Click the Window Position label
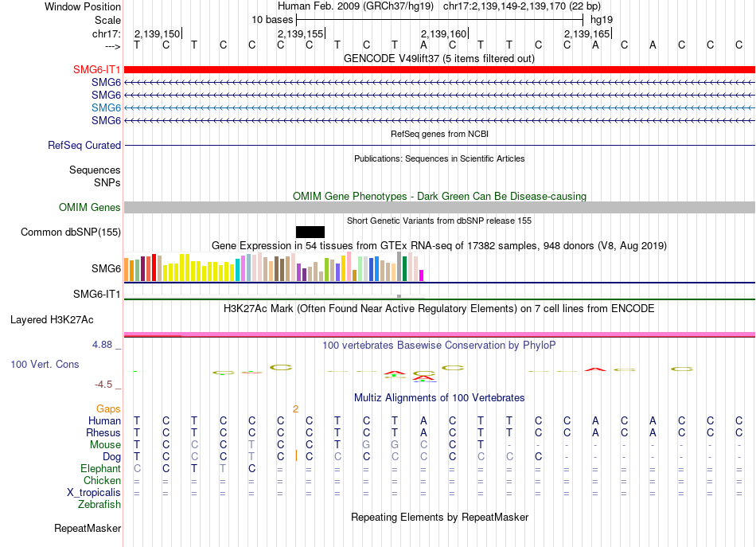The width and height of the screenshot is (756, 547). 83,6
